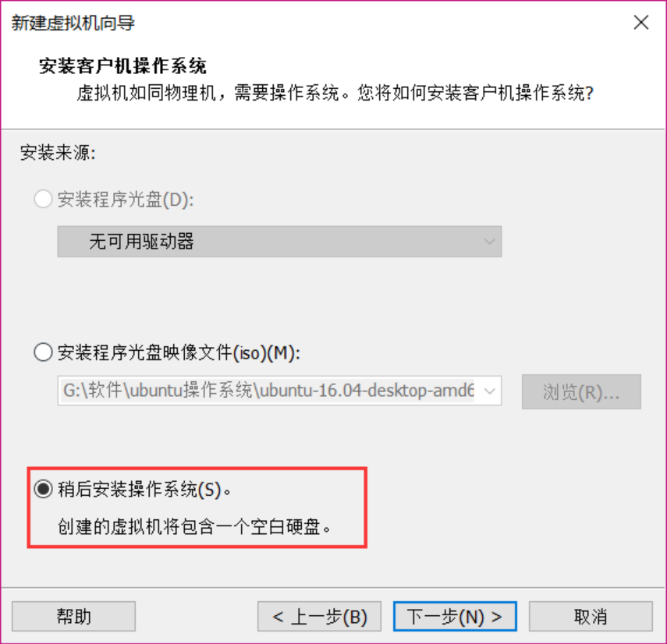Screen dimensions: 667x644
Task: Open 帮助 help button
Action: (x=73, y=616)
